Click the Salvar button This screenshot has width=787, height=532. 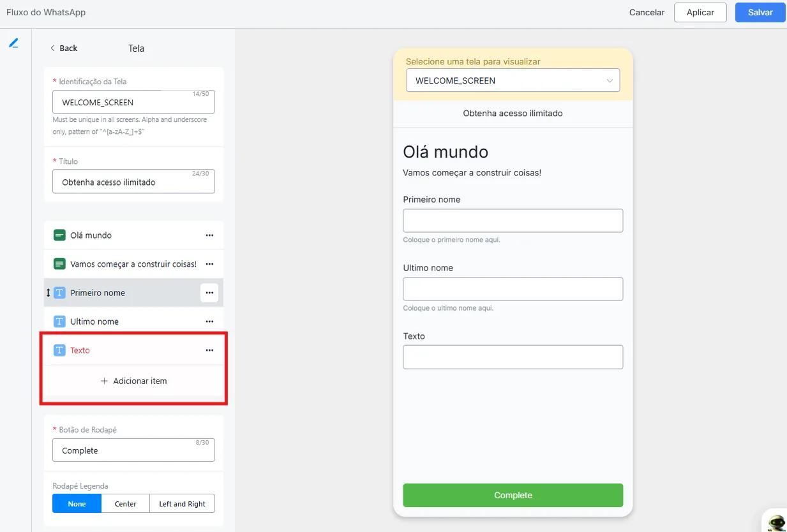coord(760,13)
